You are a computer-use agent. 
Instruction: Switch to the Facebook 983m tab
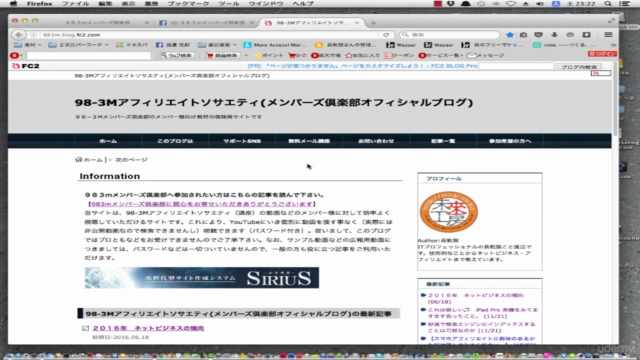point(207,23)
